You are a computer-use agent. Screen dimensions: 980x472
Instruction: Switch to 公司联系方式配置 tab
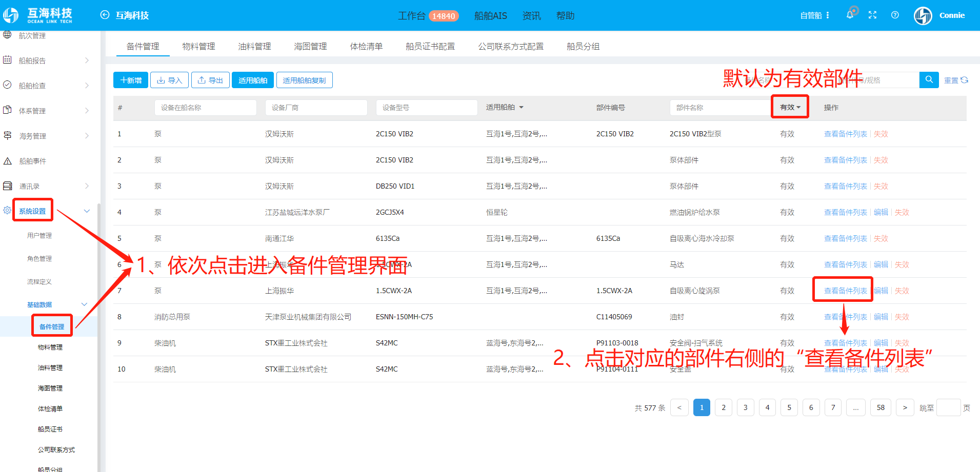(x=511, y=46)
